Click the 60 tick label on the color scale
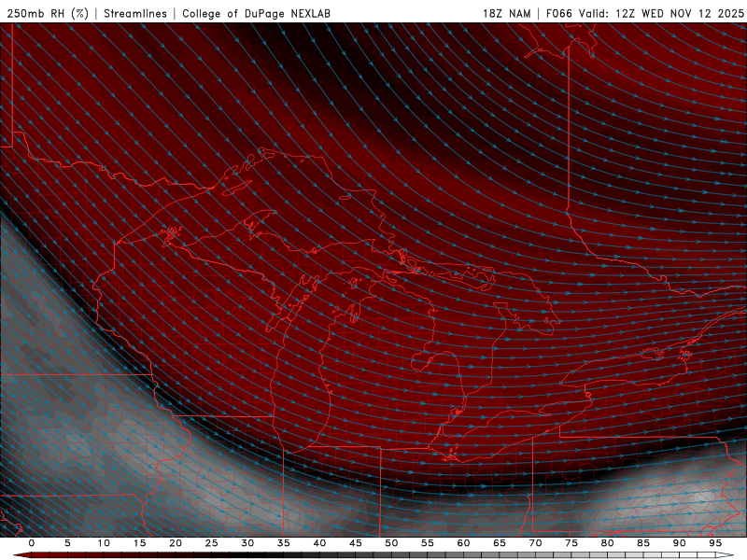Screen dimensions: 747x560 point(463,543)
